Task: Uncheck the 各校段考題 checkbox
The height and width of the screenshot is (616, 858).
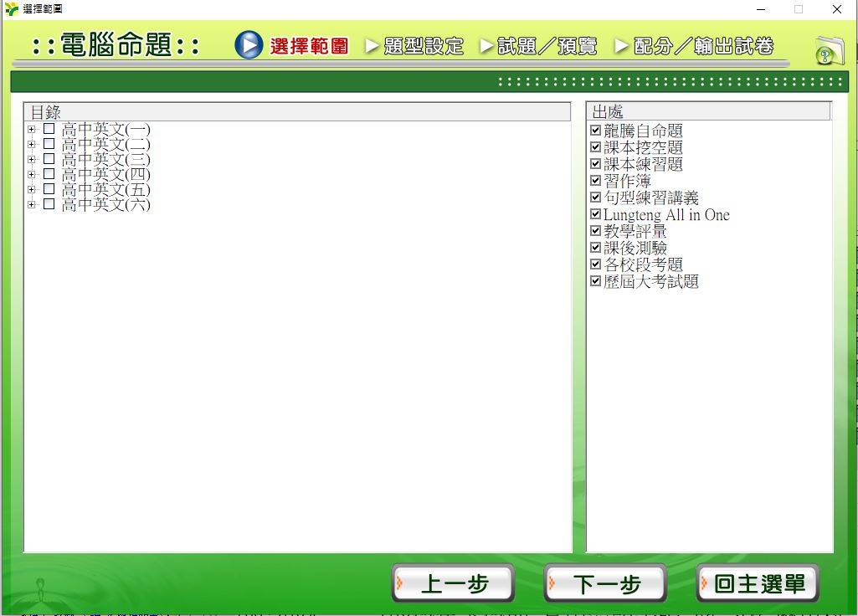Action: pos(596,264)
